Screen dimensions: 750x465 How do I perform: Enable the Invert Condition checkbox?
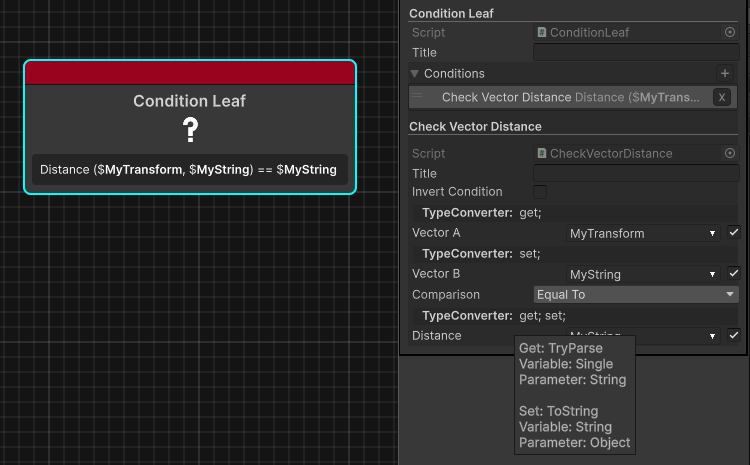(x=540, y=192)
